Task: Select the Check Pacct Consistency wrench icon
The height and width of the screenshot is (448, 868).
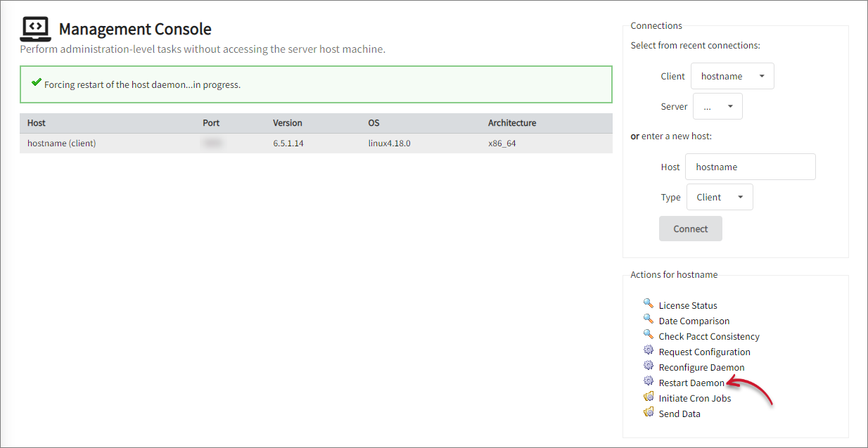Action: (649, 335)
